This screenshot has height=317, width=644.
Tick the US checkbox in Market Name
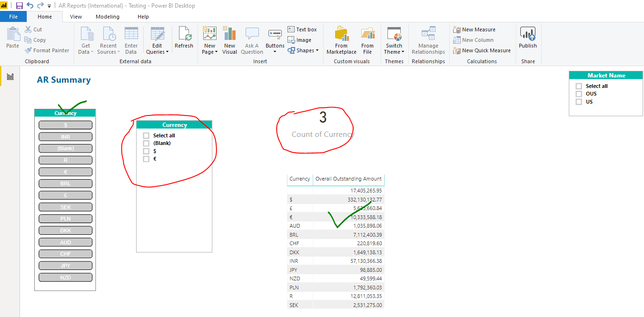click(579, 102)
